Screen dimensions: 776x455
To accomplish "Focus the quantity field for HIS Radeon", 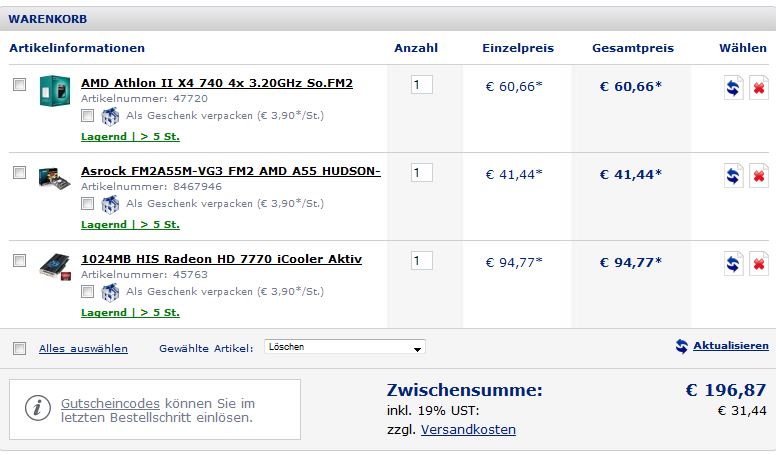I will click(x=422, y=260).
